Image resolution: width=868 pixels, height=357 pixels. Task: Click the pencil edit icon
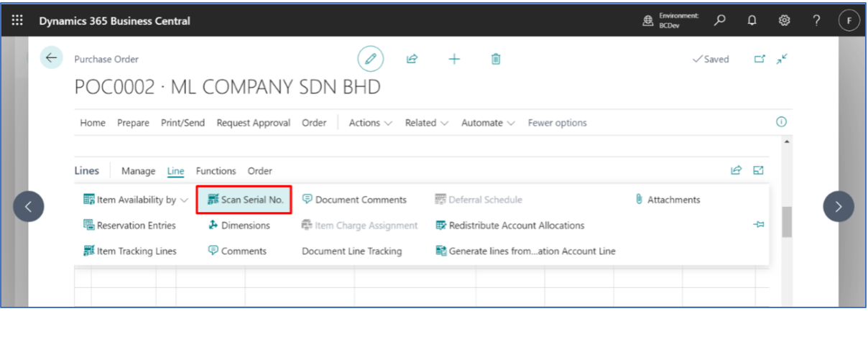pos(371,59)
